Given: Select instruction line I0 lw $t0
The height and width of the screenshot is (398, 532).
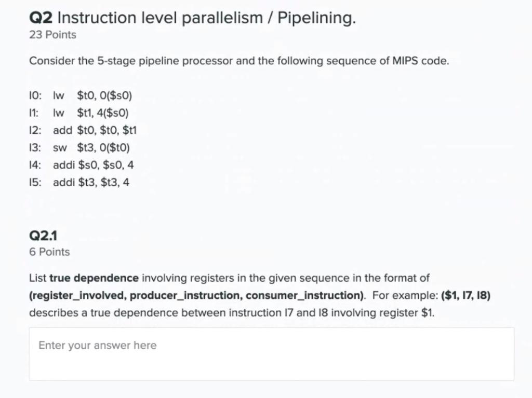Looking at the screenshot, I should (81, 95).
